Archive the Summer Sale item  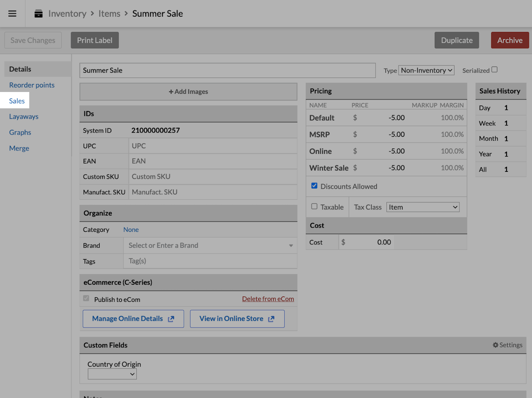[x=510, y=40]
